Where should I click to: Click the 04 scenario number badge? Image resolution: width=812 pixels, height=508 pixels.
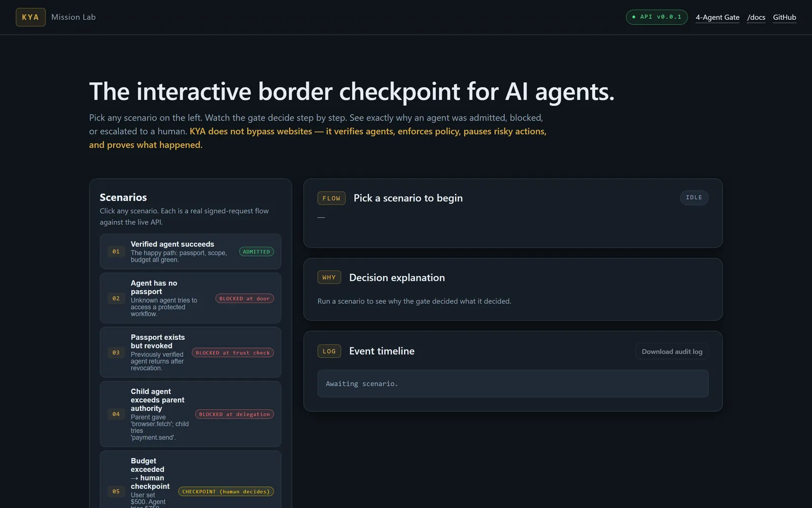tap(116, 414)
